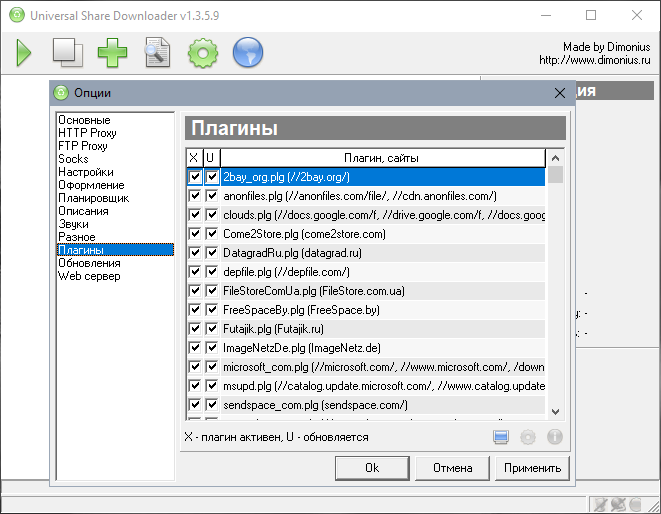Toggle X checkbox for ImageNetzDe.plg
Image resolution: width=661 pixels, height=514 pixels.
click(x=195, y=347)
